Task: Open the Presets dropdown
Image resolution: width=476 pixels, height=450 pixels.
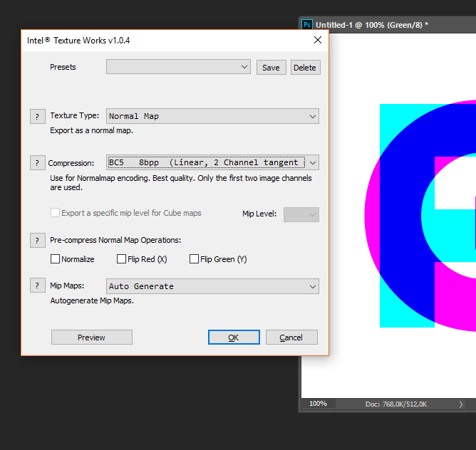Action: 178,67
